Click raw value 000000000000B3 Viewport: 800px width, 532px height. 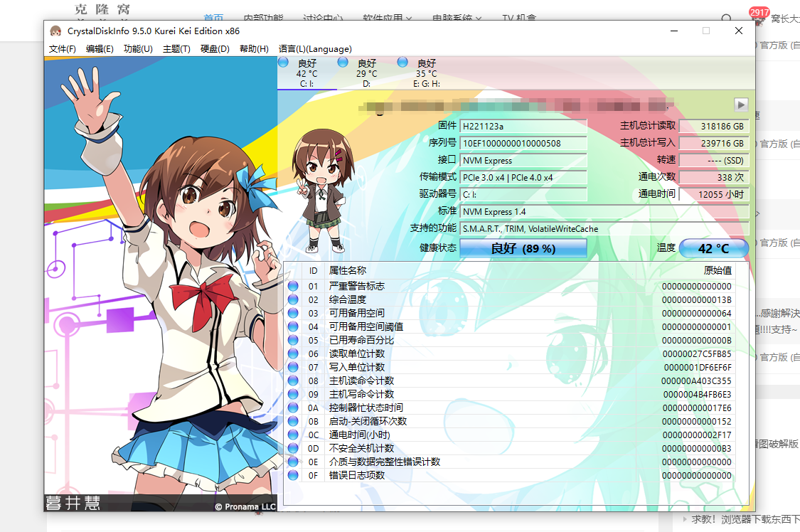point(696,448)
